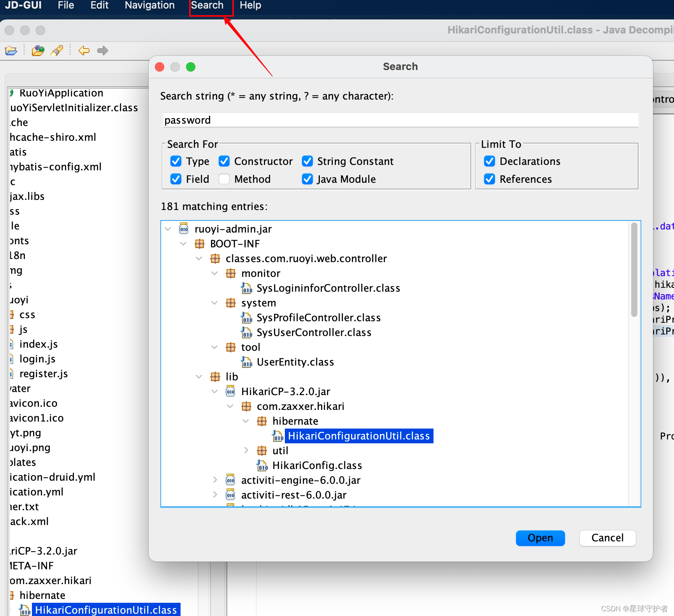Viewport: 674px width, 616px height.
Task: Uncheck the Field checkbox
Action: [176, 179]
